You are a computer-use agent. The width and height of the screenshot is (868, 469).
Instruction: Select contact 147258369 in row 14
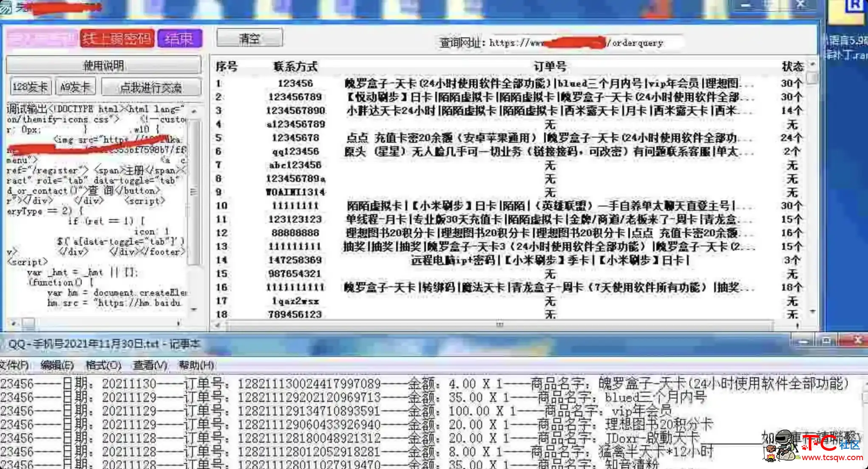click(295, 260)
